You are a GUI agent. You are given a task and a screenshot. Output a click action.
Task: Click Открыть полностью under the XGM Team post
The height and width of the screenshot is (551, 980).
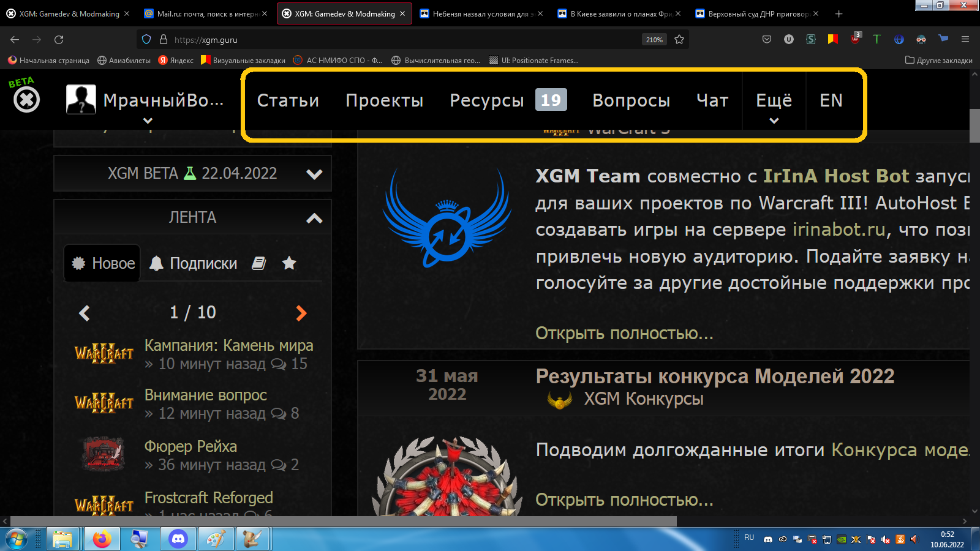[624, 333]
